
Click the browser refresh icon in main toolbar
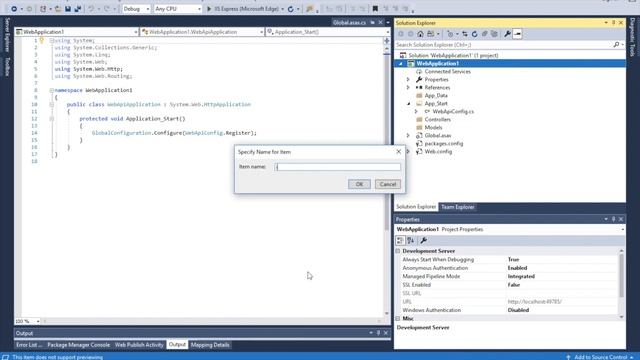[291, 9]
